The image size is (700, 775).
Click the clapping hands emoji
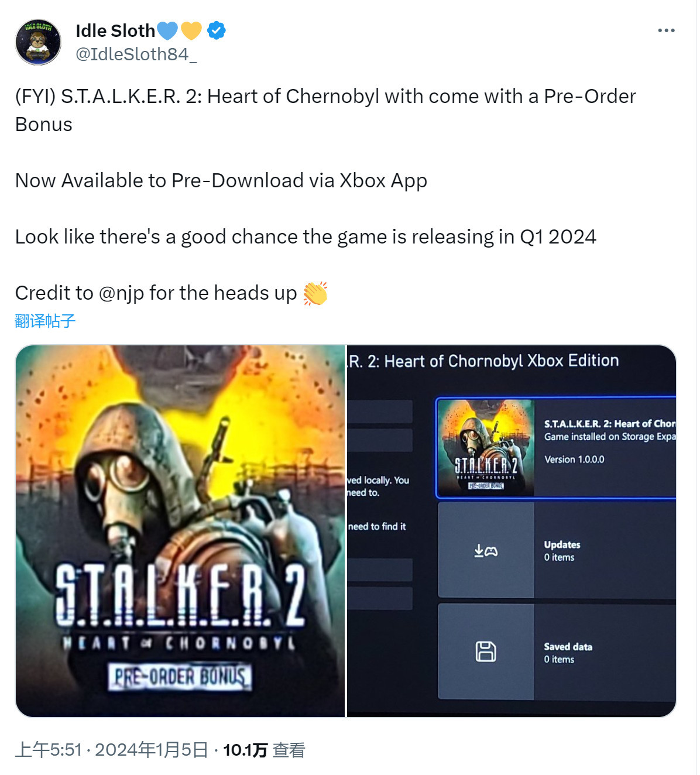[315, 293]
